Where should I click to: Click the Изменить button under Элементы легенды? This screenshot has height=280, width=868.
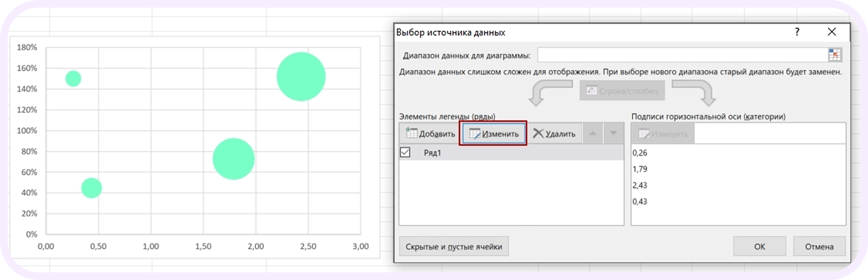coord(493,134)
